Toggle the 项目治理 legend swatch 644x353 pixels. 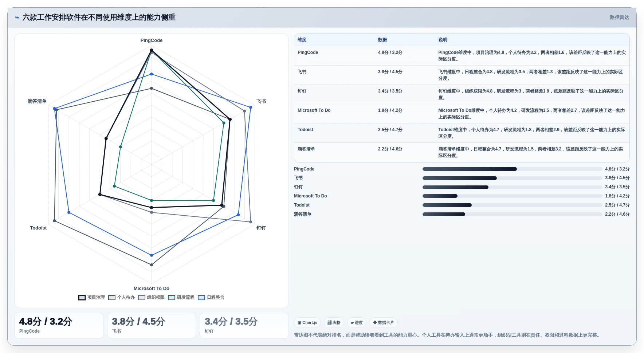point(82,298)
